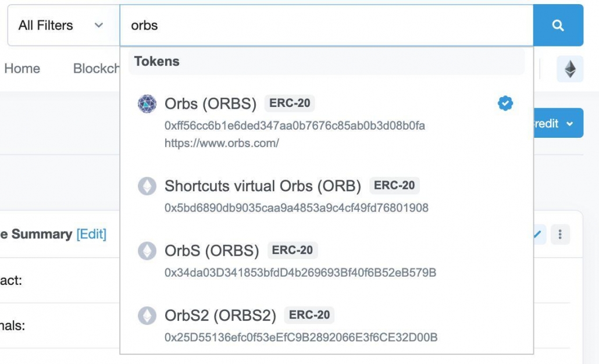Open the https://www.orbs.com/ link
The image size is (599, 364).
(x=222, y=143)
